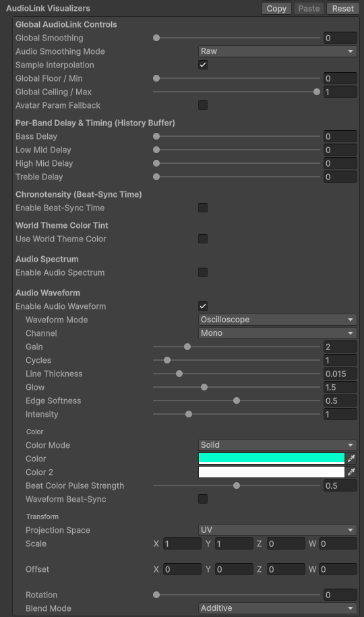
Task: Click the Gain value field showing 2
Action: pyautogui.click(x=340, y=347)
